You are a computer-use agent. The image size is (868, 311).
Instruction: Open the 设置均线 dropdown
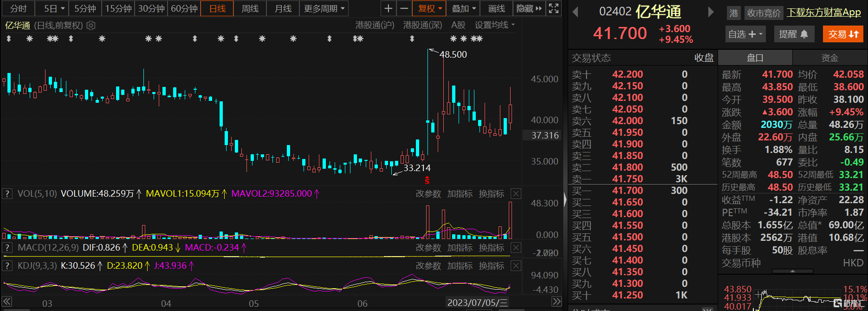coord(495,25)
